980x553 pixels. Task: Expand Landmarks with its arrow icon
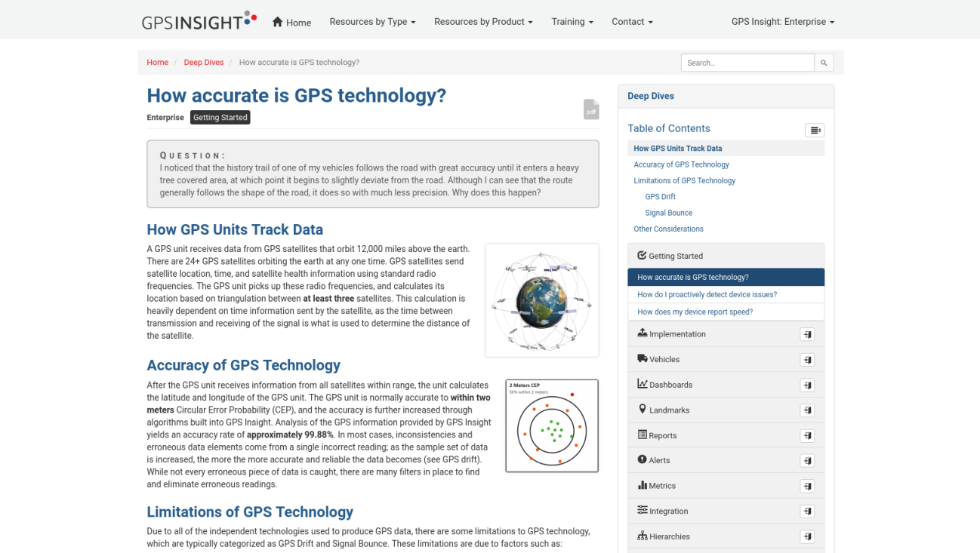[x=807, y=410]
